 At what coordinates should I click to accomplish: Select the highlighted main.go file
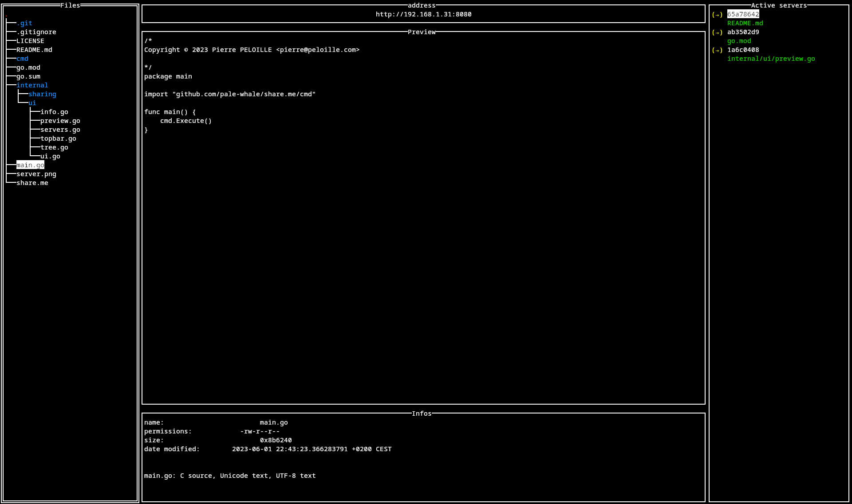pos(30,165)
